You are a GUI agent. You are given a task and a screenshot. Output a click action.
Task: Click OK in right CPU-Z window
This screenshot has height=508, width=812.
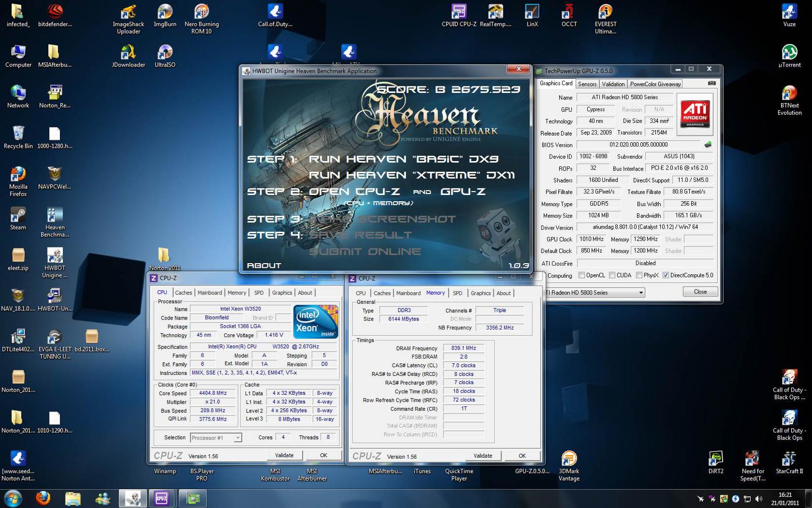[x=522, y=456]
